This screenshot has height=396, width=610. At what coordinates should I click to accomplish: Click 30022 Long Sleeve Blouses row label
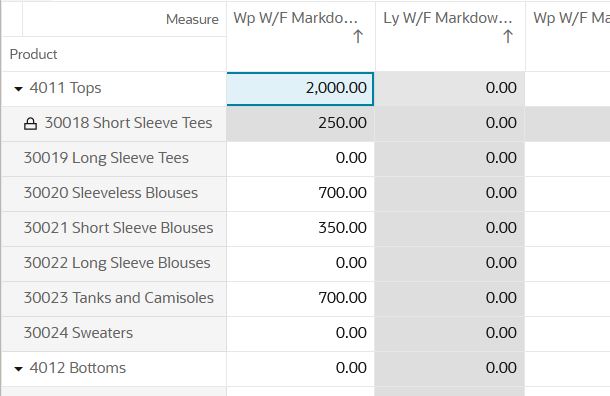117,263
